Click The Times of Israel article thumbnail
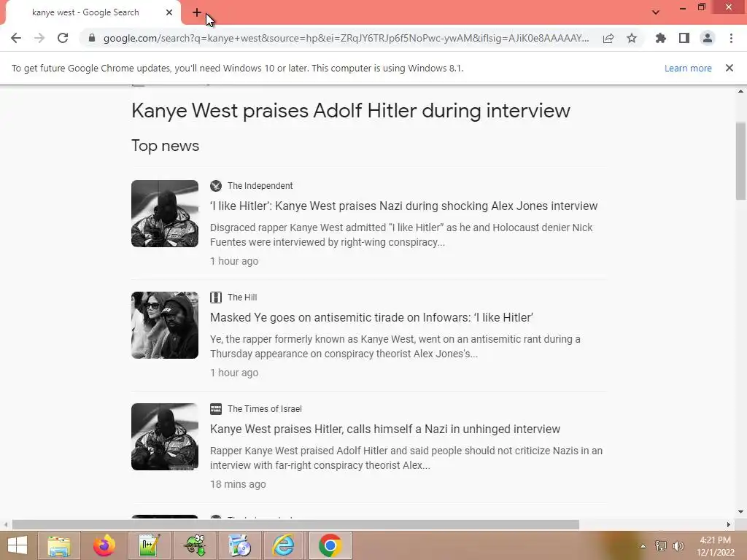This screenshot has height=560, width=747. [165, 436]
